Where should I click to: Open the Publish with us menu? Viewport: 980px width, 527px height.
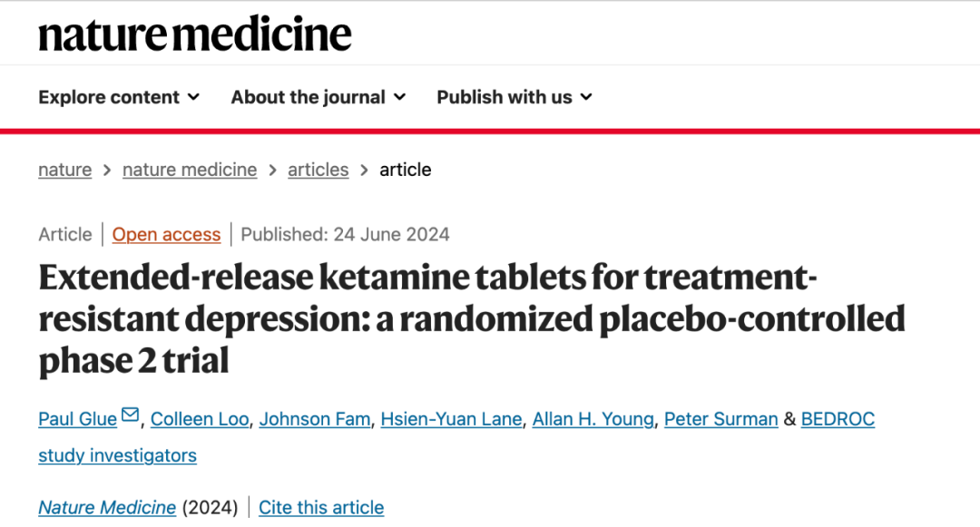[514, 97]
